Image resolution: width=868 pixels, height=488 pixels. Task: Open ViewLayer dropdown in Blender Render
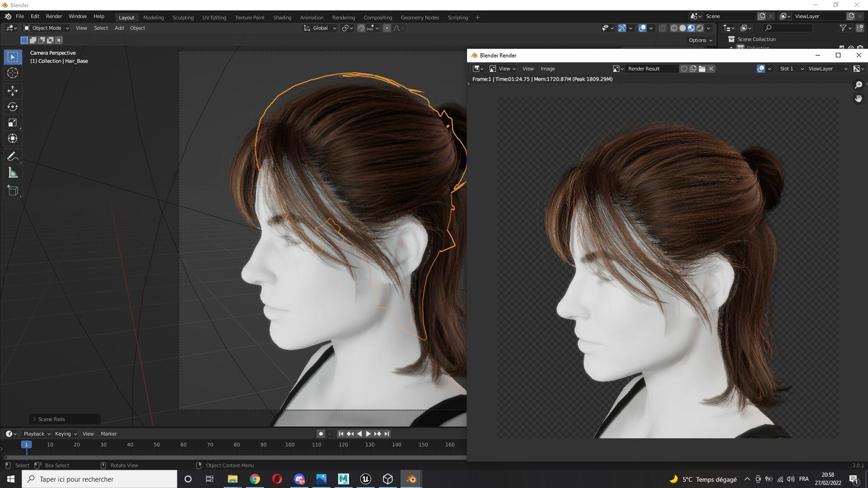point(827,69)
